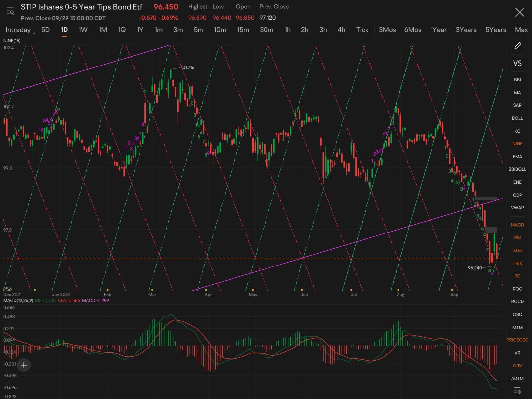Viewport: 532px width, 399px height.
Task: Click the STIP Ishares 0-5 Year Tips title
Action: [x=81, y=7]
